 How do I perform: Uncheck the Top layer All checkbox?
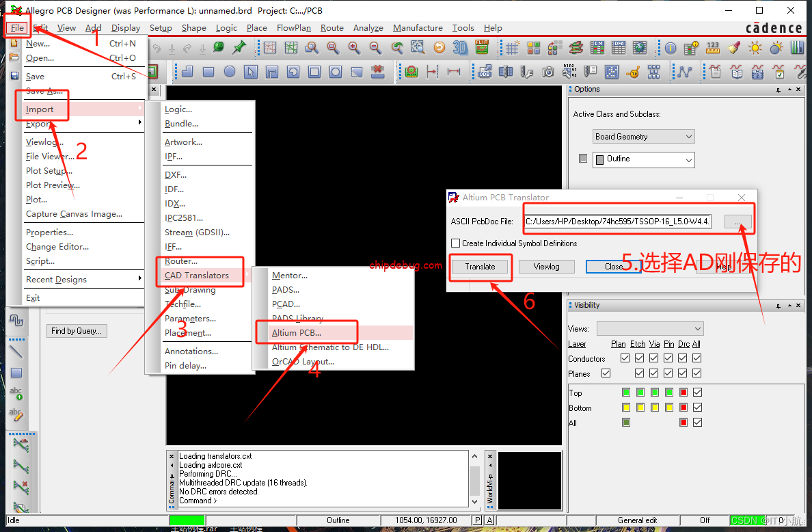697,393
